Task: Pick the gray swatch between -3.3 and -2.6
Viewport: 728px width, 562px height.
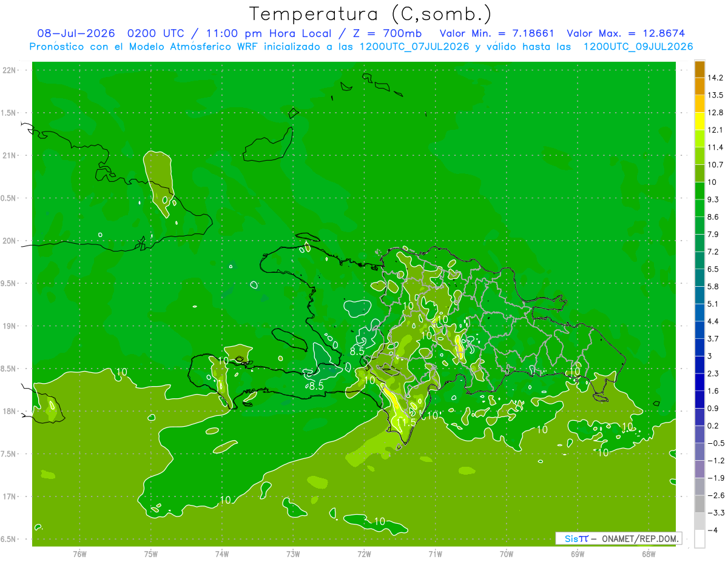Action: [699, 503]
